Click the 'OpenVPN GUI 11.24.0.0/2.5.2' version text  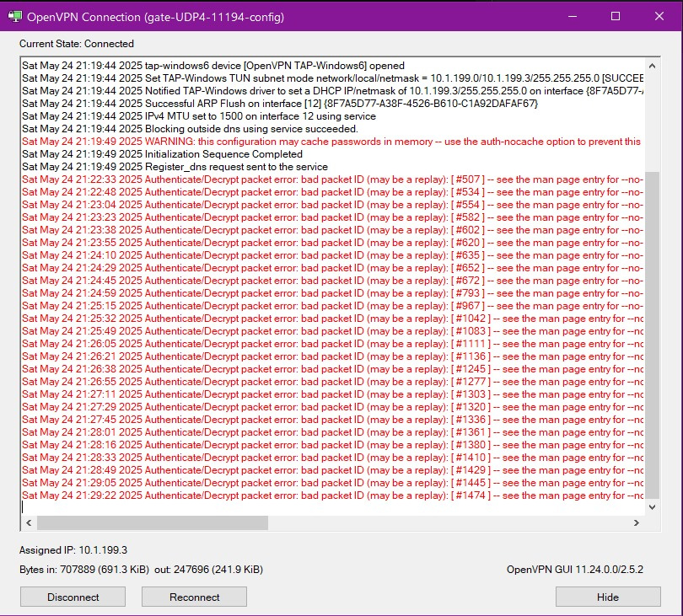[x=575, y=570]
